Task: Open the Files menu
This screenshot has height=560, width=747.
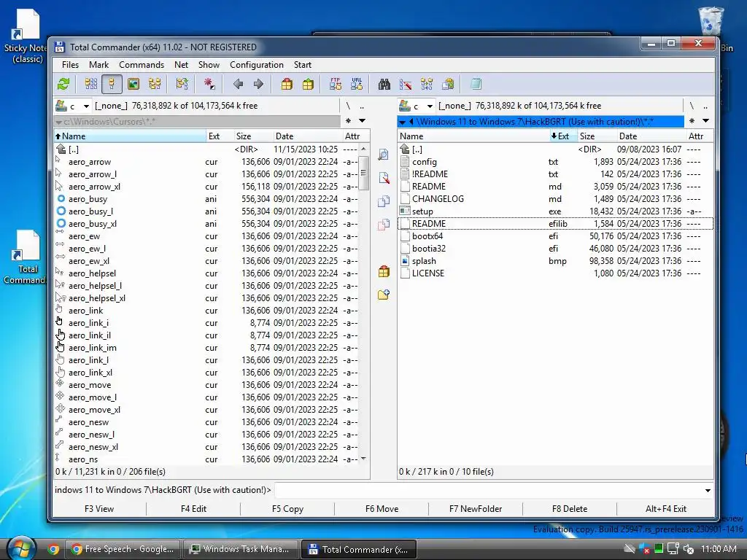Action: click(70, 65)
